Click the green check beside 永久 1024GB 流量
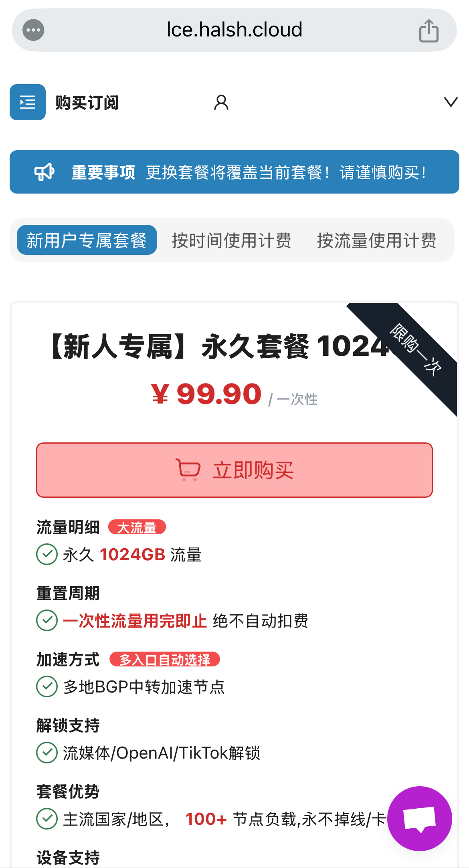This screenshot has height=868, width=469. pos(47,554)
